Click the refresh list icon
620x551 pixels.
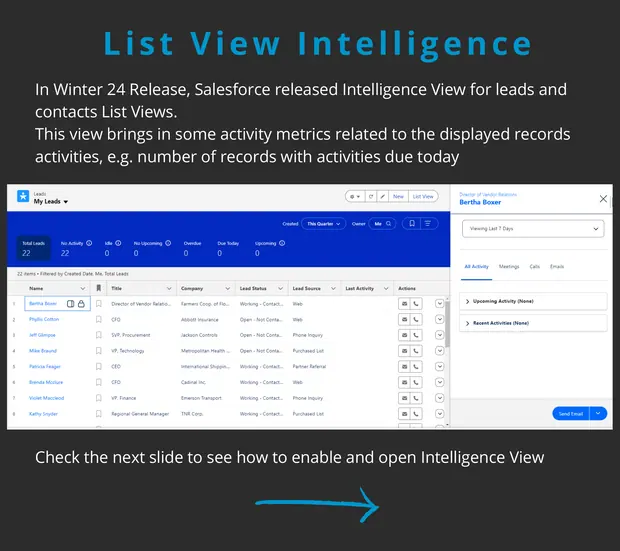click(371, 197)
